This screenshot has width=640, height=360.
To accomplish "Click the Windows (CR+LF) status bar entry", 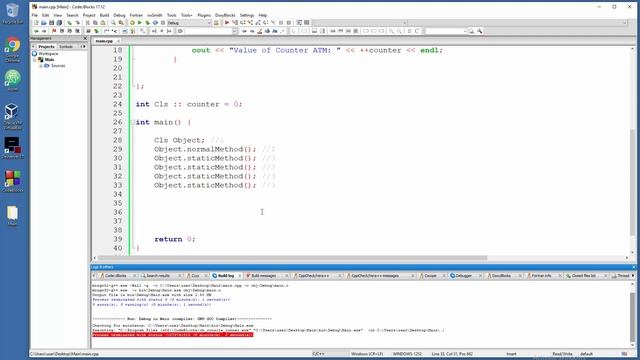I will tap(367, 354).
